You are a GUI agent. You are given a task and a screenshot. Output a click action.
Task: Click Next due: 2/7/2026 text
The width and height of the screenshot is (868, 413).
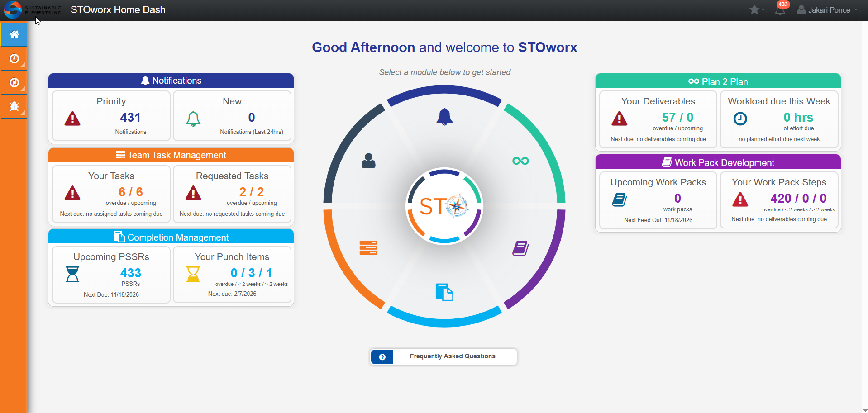[x=232, y=294]
